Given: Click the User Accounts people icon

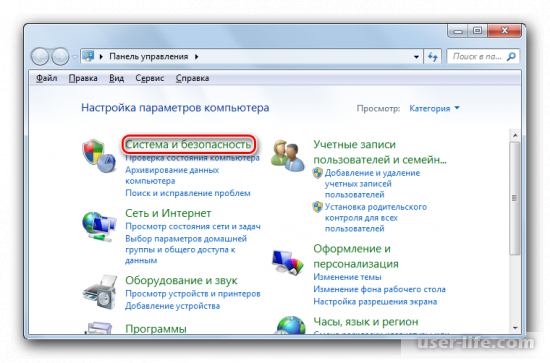Looking at the screenshot, I should pyautogui.click(x=288, y=156).
